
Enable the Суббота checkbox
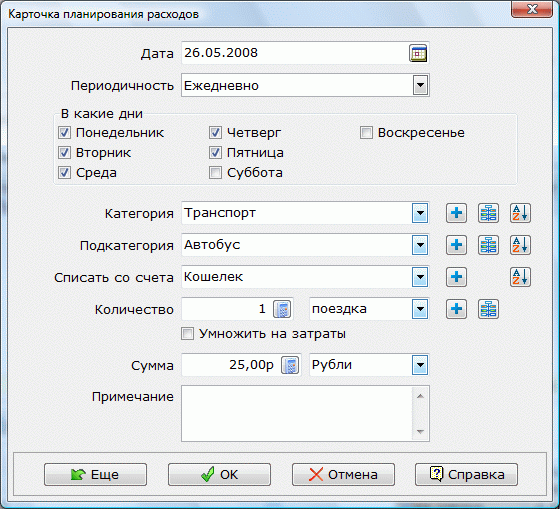(x=215, y=173)
